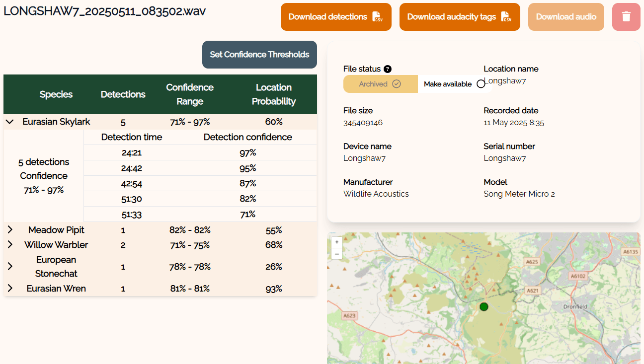Click the Confidence Range column header
644x364 pixels.
click(190, 94)
